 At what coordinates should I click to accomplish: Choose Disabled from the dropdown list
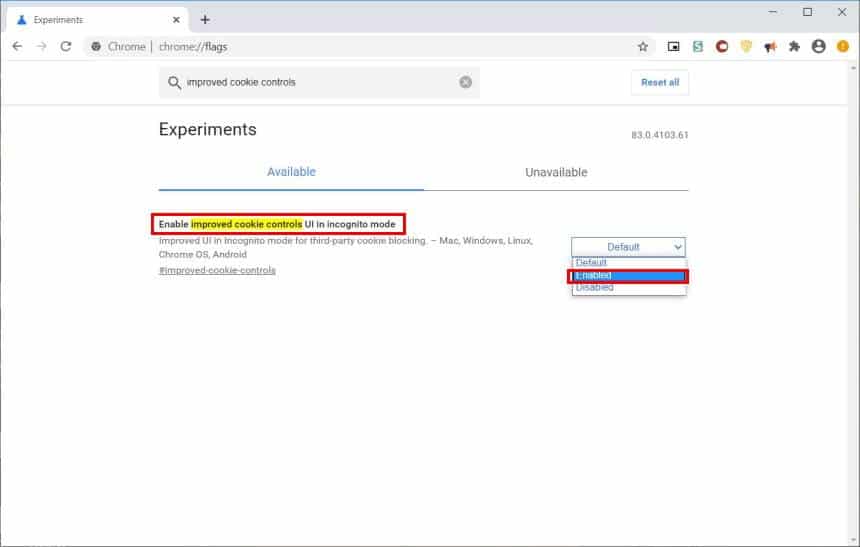[629, 287]
